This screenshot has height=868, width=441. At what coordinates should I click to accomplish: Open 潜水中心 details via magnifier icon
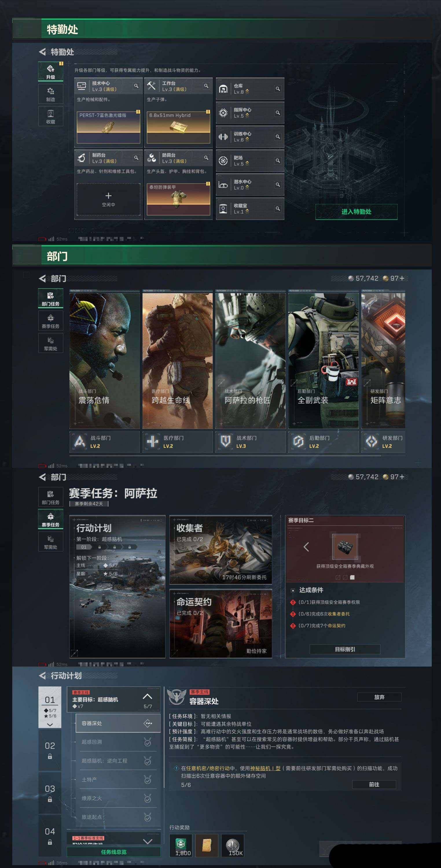pos(278,184)
